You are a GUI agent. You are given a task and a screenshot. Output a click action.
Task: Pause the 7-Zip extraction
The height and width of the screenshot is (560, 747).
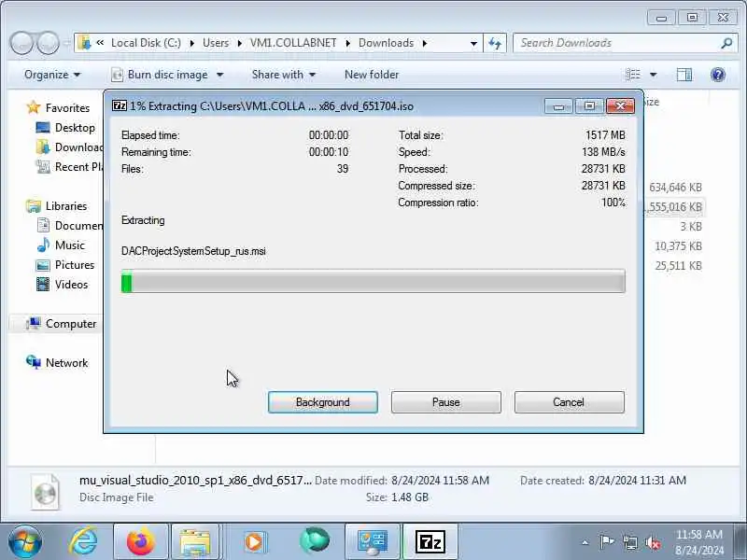(446, 402)
